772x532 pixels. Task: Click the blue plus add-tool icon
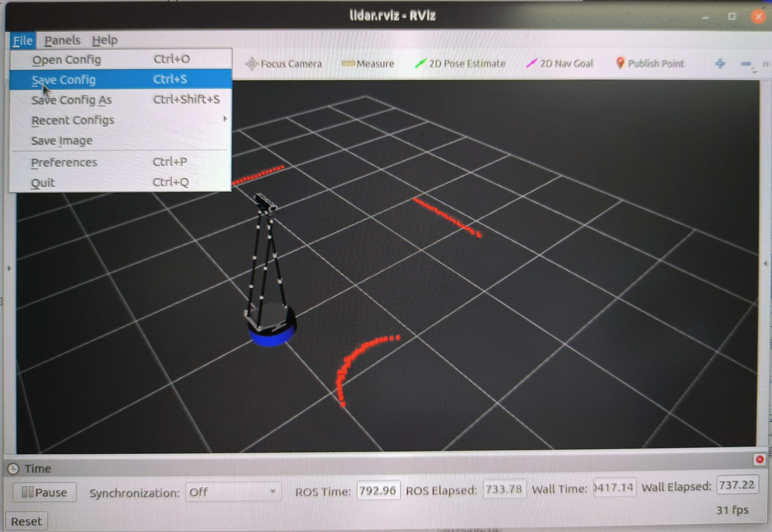(720, 63)
